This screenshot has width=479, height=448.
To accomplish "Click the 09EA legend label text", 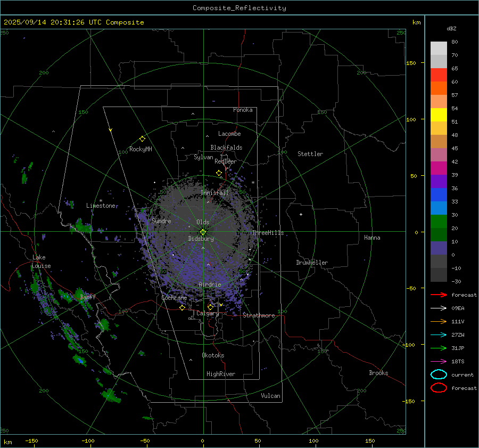I will tap(458, 308).
